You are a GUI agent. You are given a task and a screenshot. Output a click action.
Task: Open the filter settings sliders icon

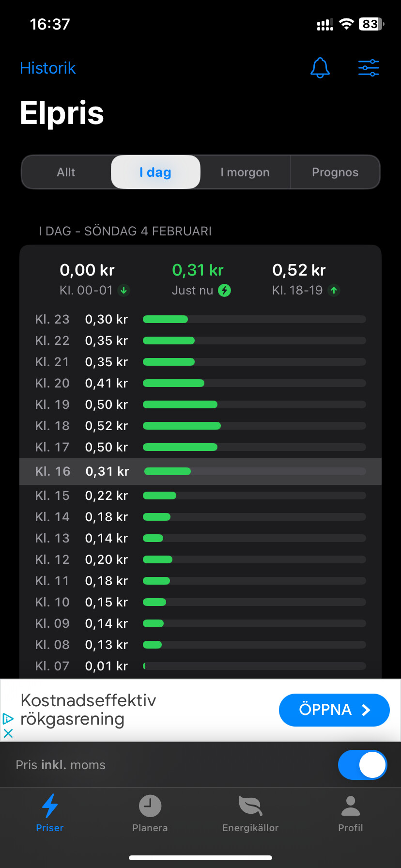[x=369, y=68]
